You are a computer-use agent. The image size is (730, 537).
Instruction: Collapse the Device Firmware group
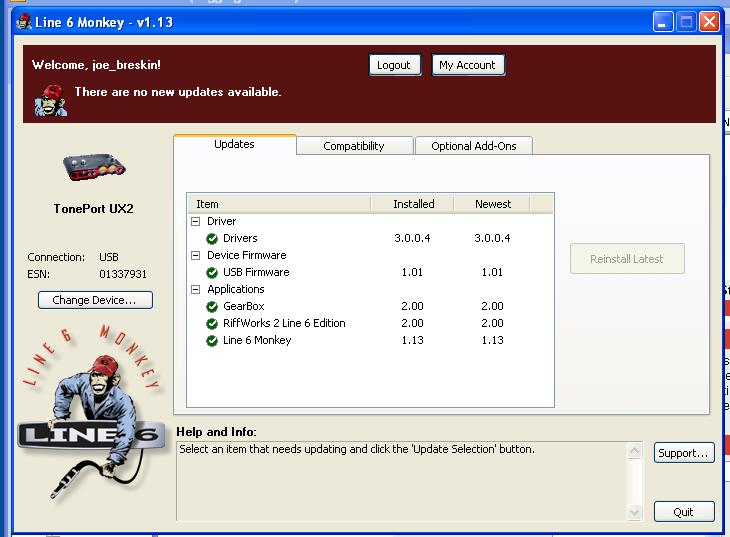[x=196, y=255]
